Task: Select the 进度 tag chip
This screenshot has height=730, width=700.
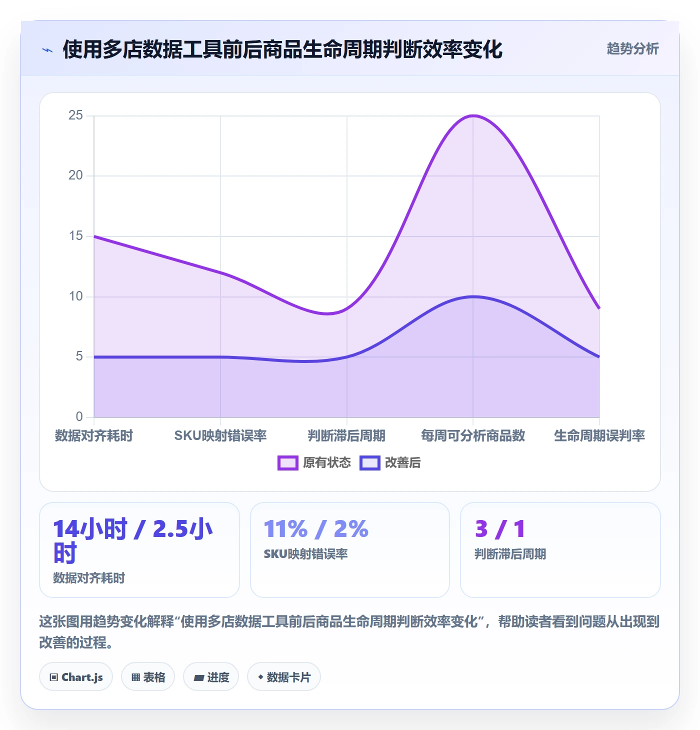Action: pos(211,677)
